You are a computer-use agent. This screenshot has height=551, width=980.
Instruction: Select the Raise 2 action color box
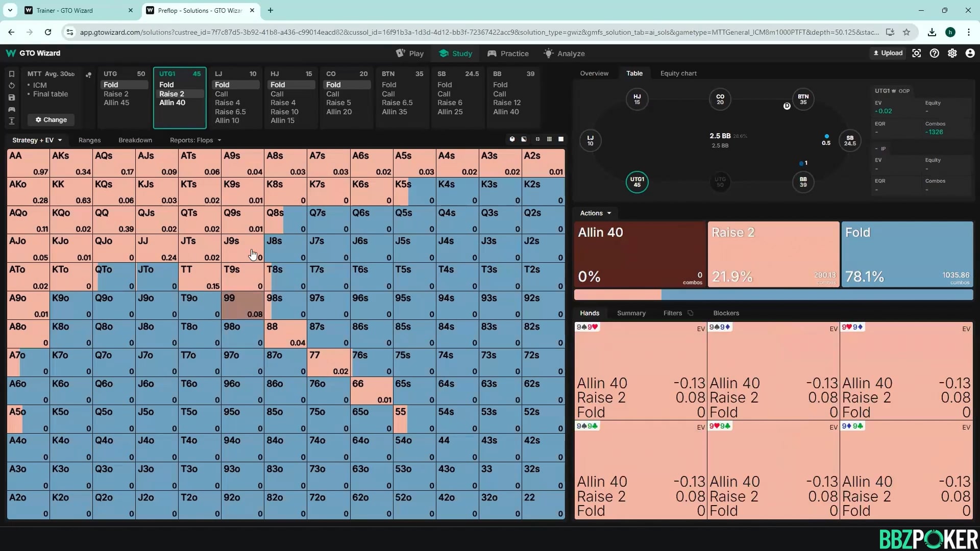773,254
